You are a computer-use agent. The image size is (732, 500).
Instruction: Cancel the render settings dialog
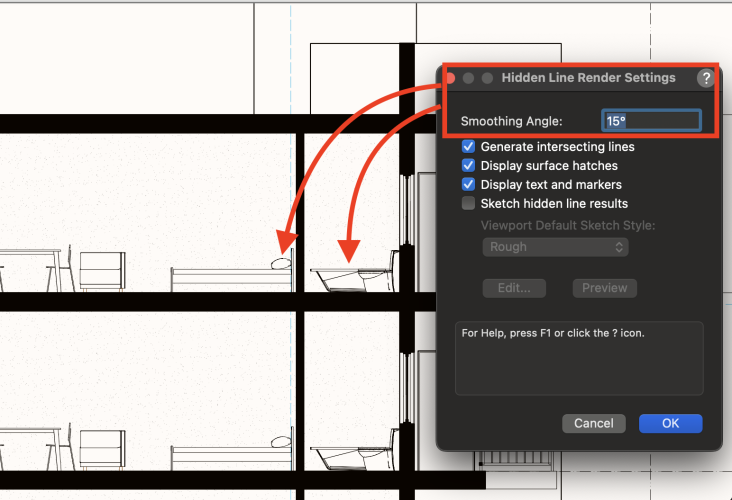coord(593,423)
